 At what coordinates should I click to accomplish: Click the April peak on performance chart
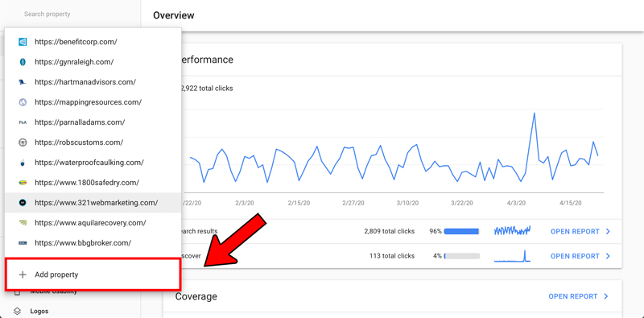coord(535,114)
